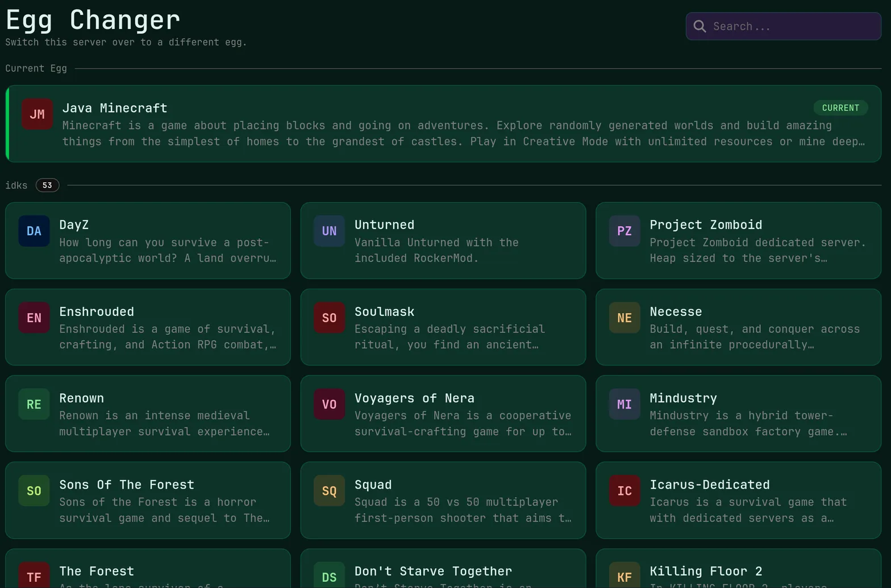891x588 pixels.
Task: Click the DS badge for Don't Starve Together
Action: (330, 575)
